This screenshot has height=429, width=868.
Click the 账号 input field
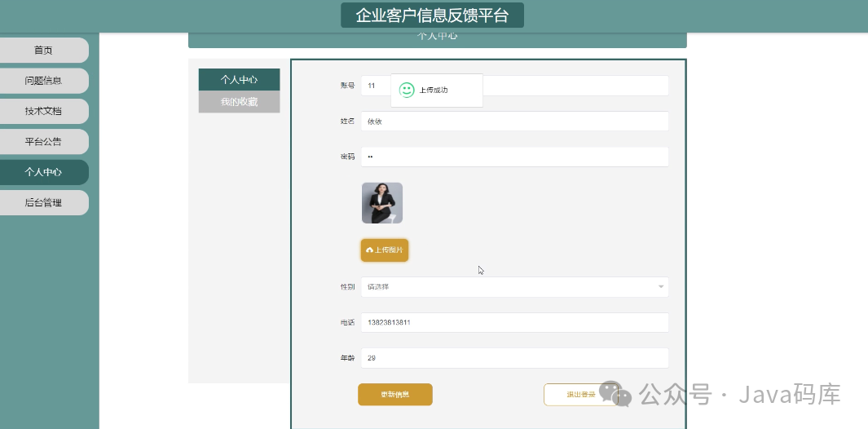pyautogui.click(x=514, y=86)
